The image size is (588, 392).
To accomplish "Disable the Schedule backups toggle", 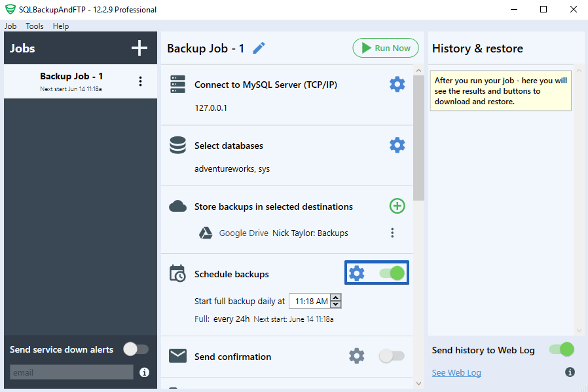I will tap(392, 273).
